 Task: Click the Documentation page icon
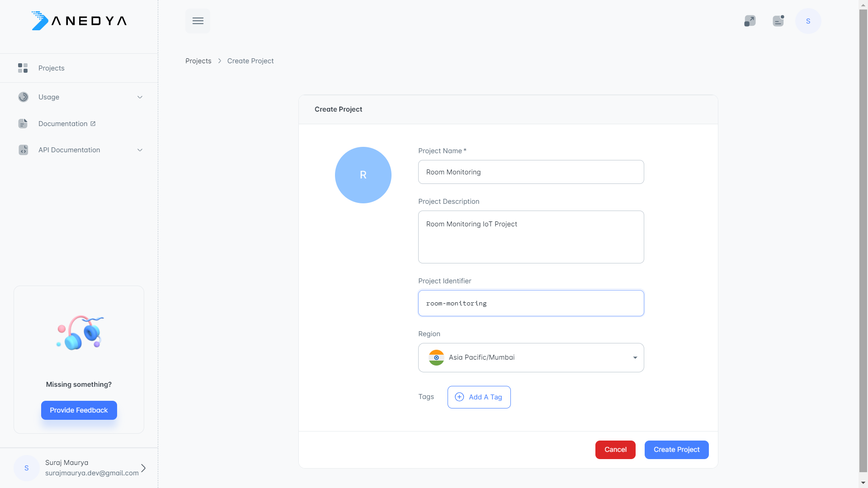point(23,123)
